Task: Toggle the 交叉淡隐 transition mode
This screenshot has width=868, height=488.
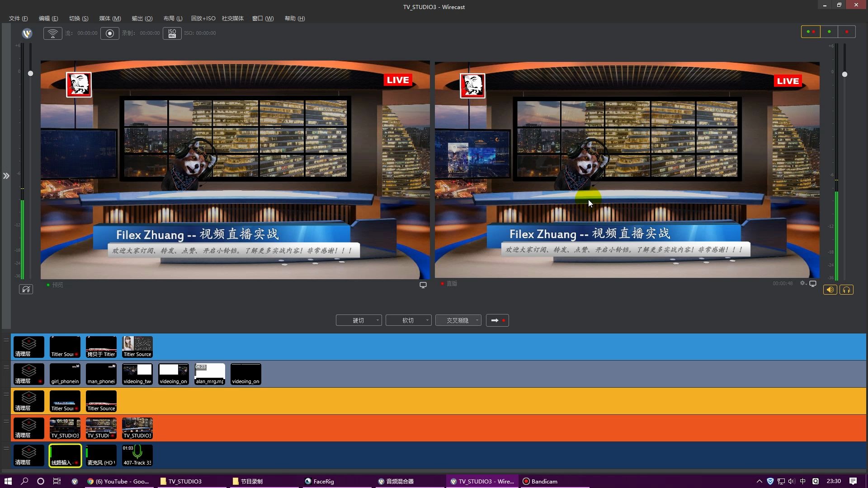Action: pos(456,320)
